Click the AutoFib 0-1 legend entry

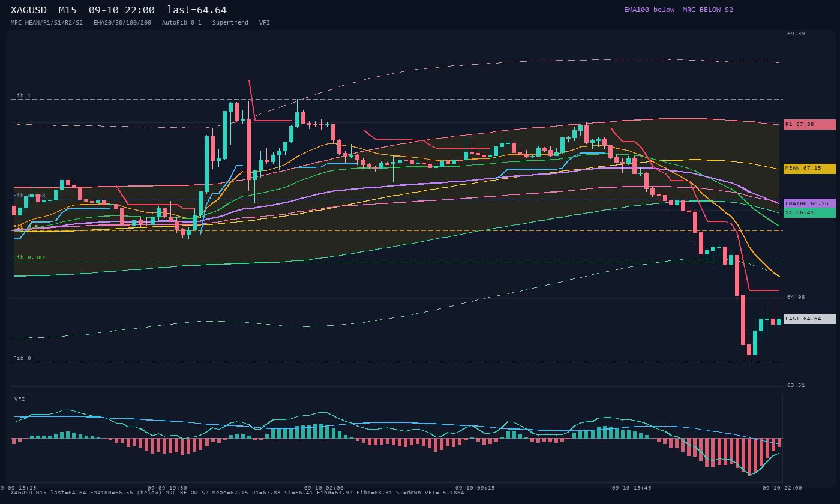click(182, 23)
